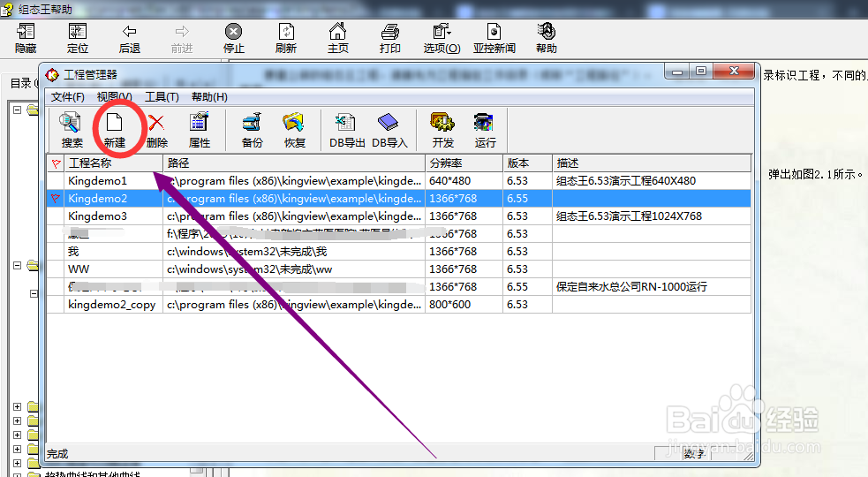The height and width of the screenshot is (477, 868).
Task: Click description 保定自来水总公司RN-1000运行
Action: coord(631,287)
